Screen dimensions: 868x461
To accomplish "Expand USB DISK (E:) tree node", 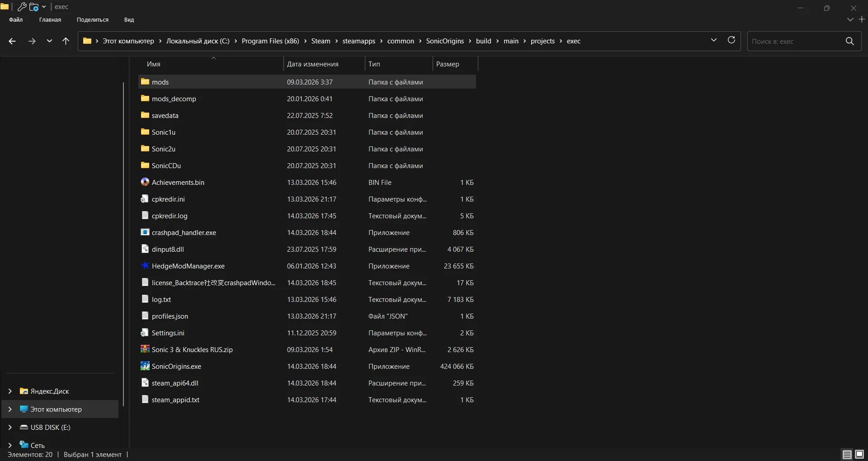I will coord(10,428).
